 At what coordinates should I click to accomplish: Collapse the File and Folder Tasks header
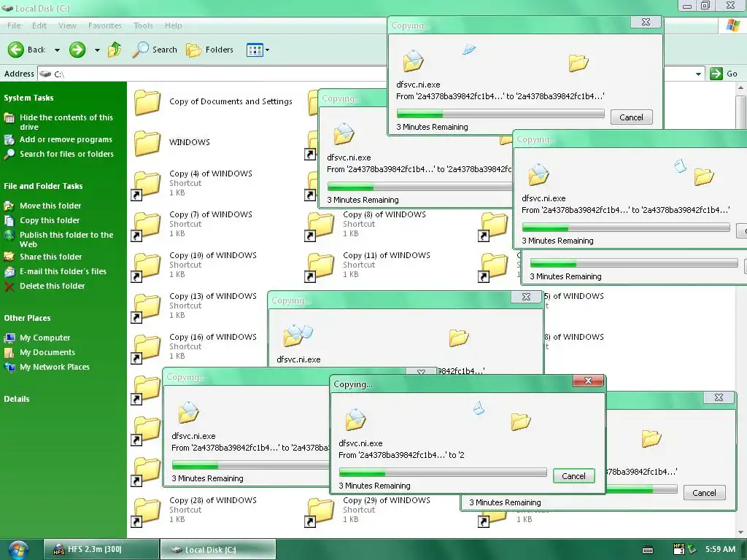pyautogui.click(x=43, y=186)
